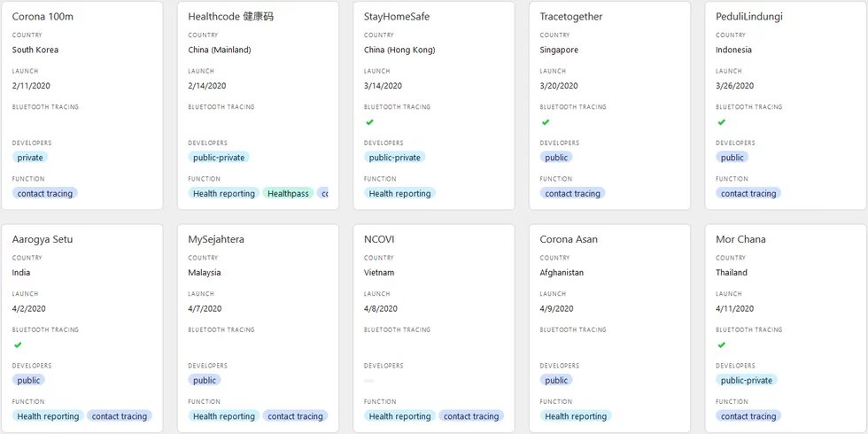Click the Bluetooth checkmark on the Aarogya Setu card
868x434 pixels.
[x=18, y=345]
